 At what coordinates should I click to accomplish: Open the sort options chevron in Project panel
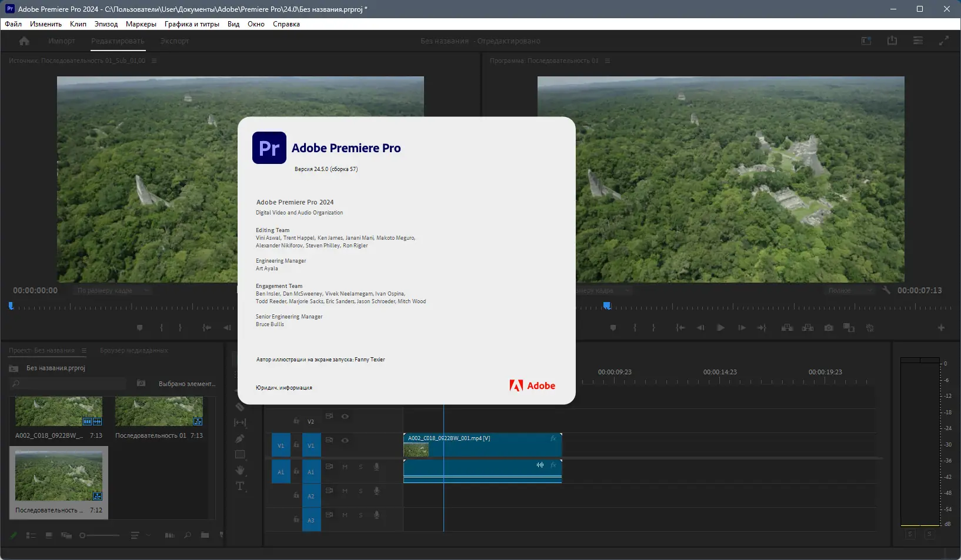148,535
